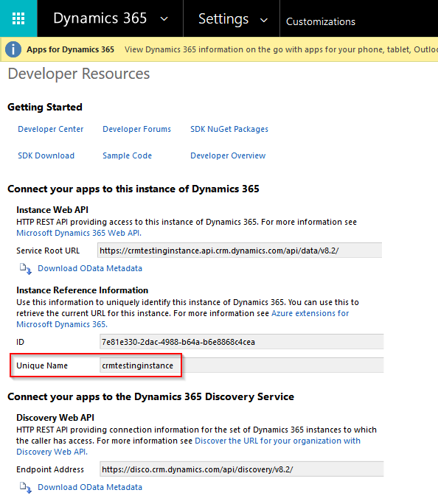This screenshot has width=438, height=504.
Task: Click Apps for Dynamics 365 notification text
Action: [x=70, y=49]
